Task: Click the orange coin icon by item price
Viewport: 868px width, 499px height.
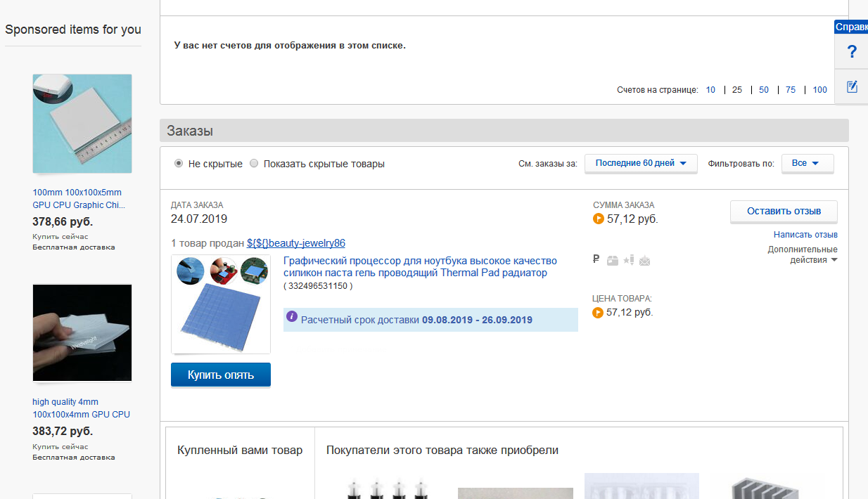Action: [x=598, y=312]
